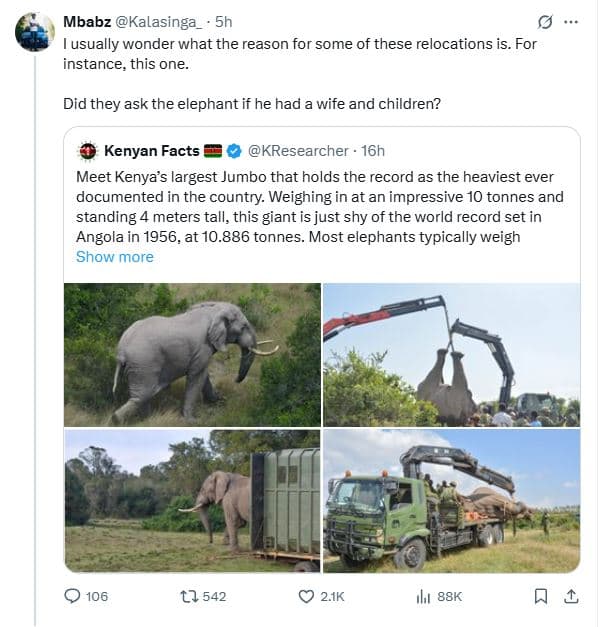Like the tweet with heart icon
The height and width of the screenshot is (627, 608).
pyautogui.click(x=307, y=596)
